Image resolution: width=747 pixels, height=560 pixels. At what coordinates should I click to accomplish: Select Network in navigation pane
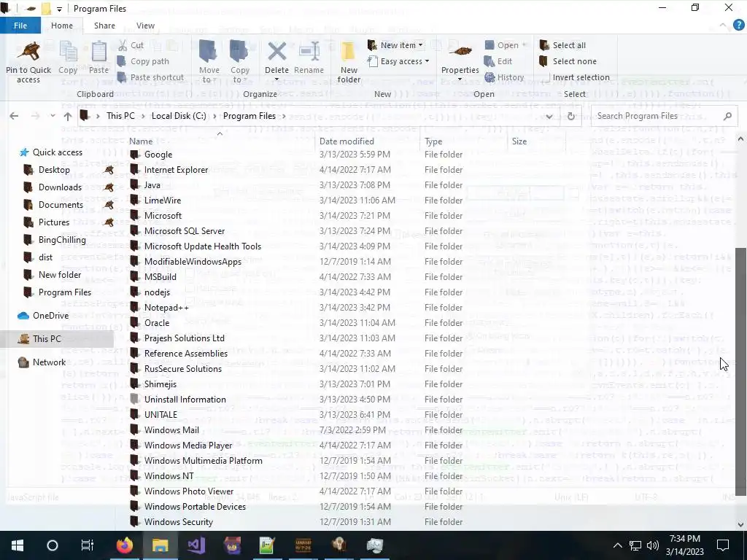tap(49, 362)
